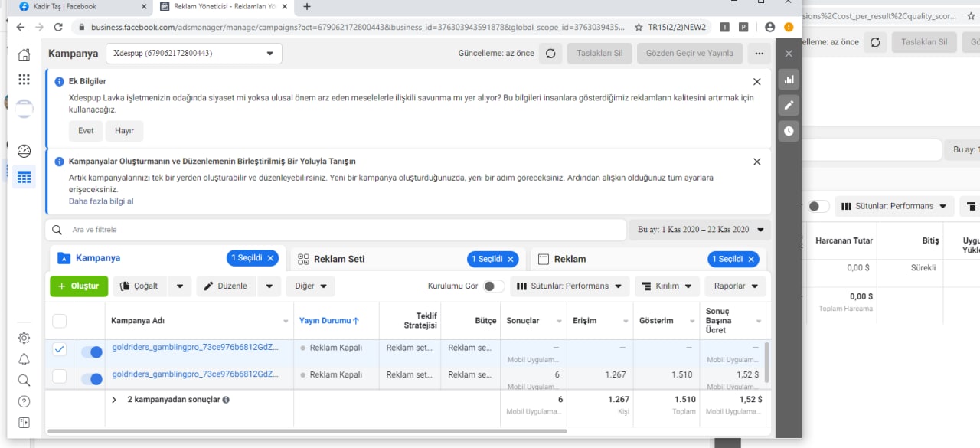Check the select-all header checkbox
The width and height of the screenshot is (980, 448).
point(59,321)
